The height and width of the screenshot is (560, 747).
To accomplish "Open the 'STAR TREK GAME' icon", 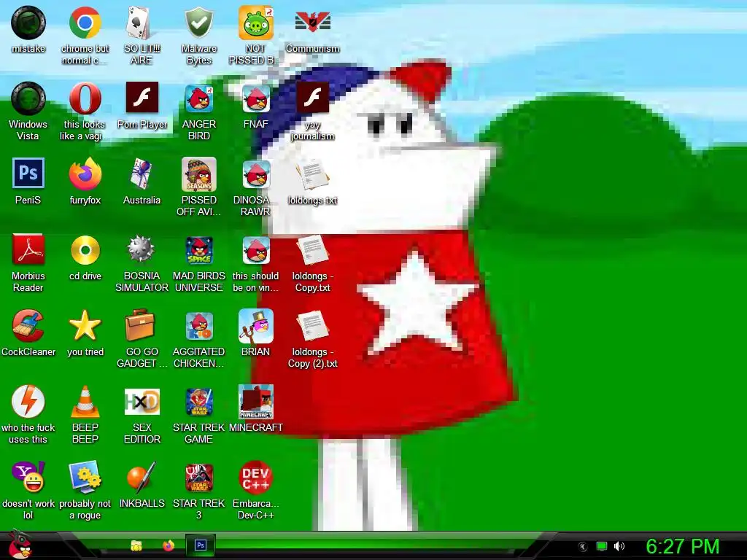I will point(198,402).
